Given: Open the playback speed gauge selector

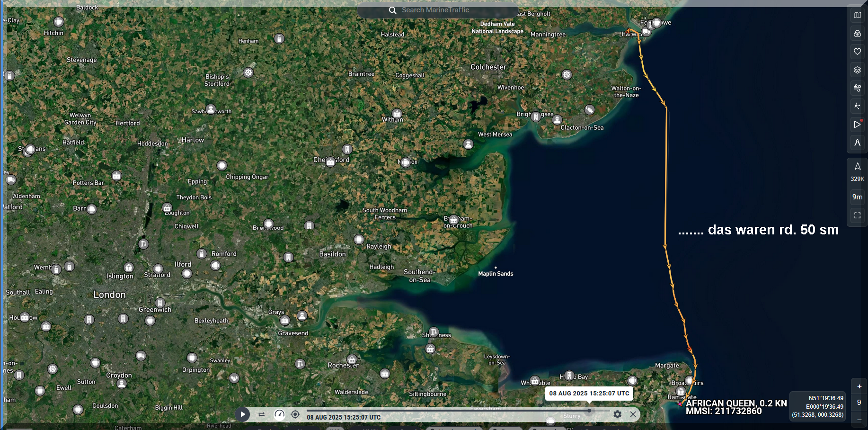Looking at the screenshot, I should 280,414.
